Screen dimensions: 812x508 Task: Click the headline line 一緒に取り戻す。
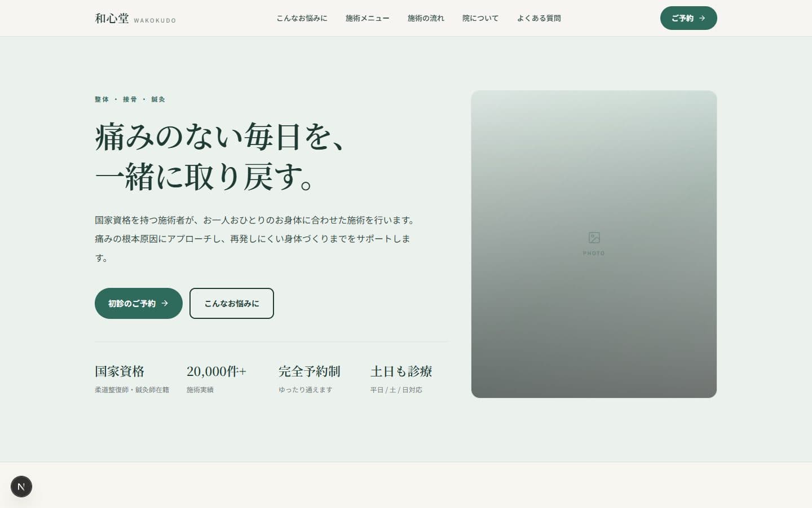pos(205,177)
